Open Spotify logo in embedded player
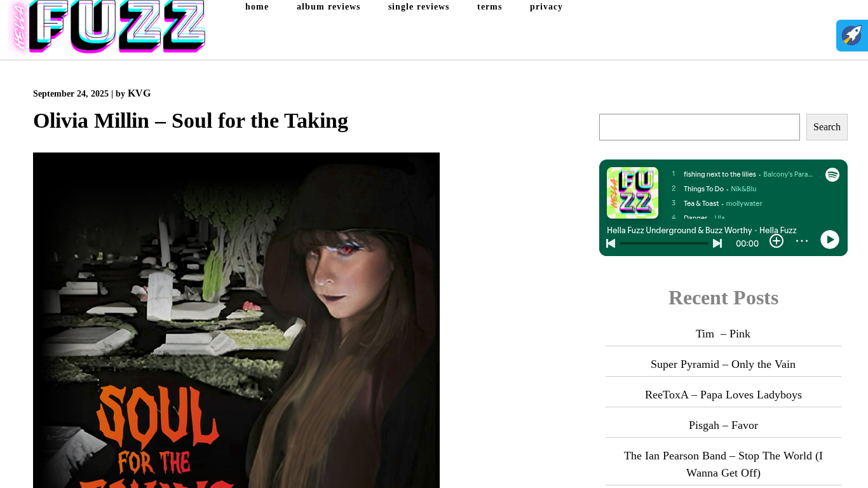 [832, 175]
